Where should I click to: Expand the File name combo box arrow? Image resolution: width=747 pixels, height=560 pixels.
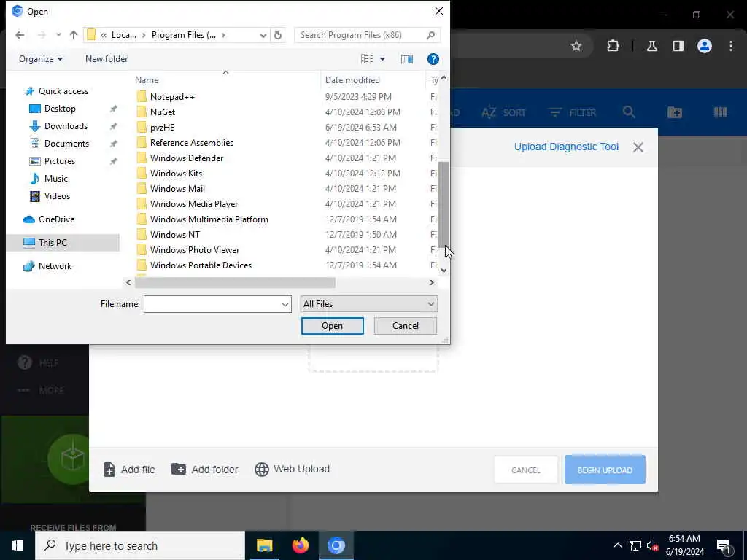point(285,304)
